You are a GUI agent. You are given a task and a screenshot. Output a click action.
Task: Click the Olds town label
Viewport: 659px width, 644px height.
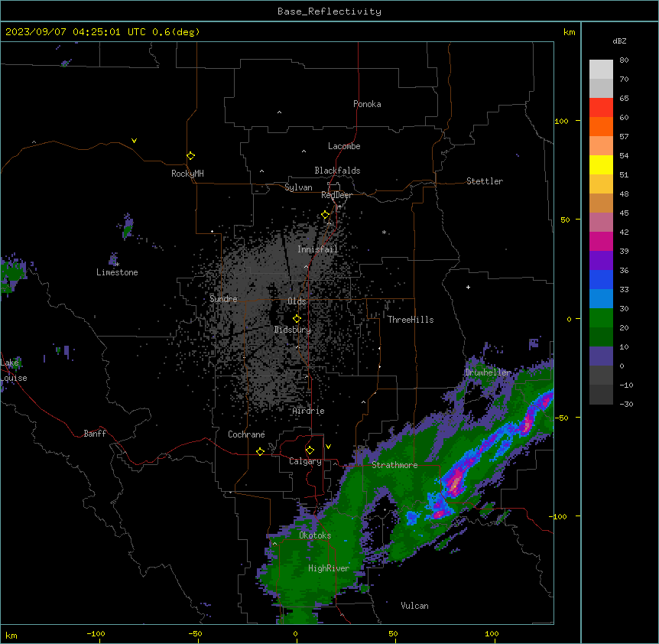coord(297,301)
